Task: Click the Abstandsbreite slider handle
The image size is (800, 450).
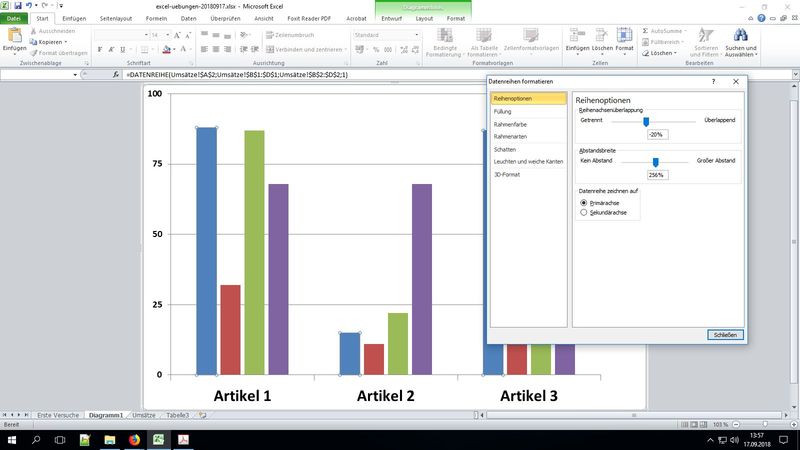Action: point(656,162)
